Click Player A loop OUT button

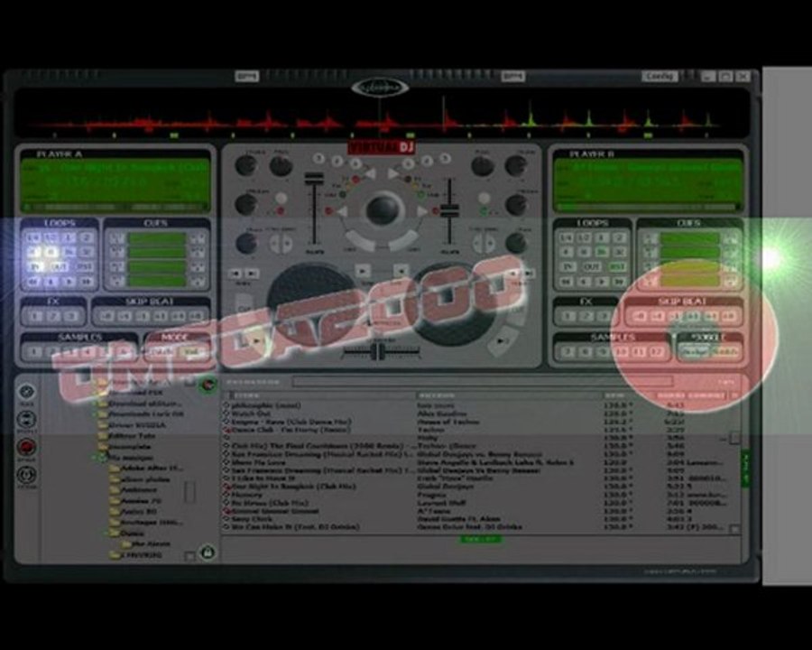click(60, 267)
